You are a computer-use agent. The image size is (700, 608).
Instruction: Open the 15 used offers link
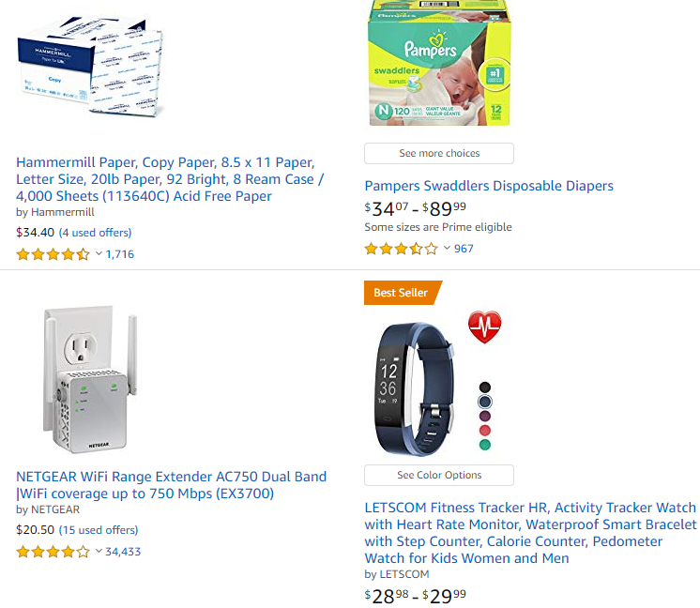(x=99, y=530)
